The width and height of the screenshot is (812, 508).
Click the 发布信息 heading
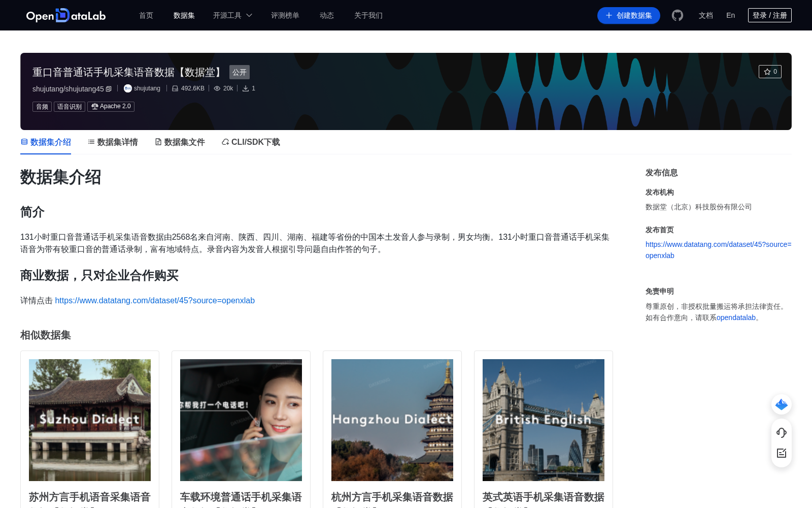(662, 173)
